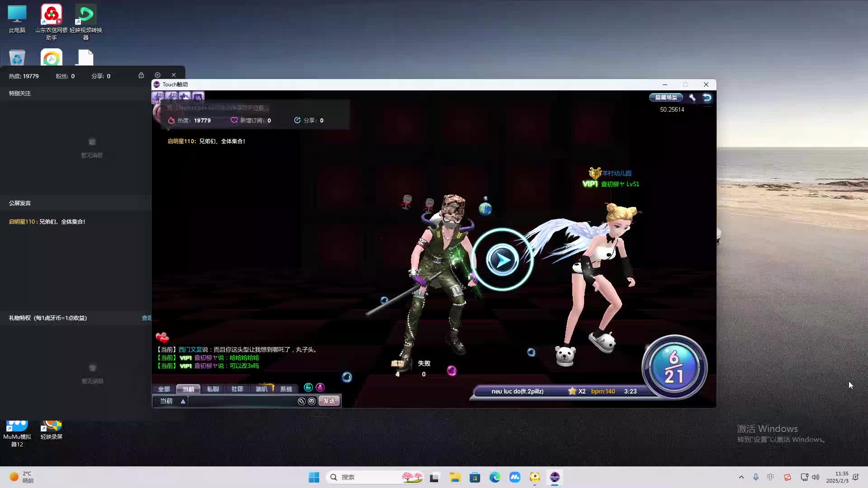Toggle 隐藏场景 hide-scene button
Viewport: 868px width, 488px height.
(666, 98)
